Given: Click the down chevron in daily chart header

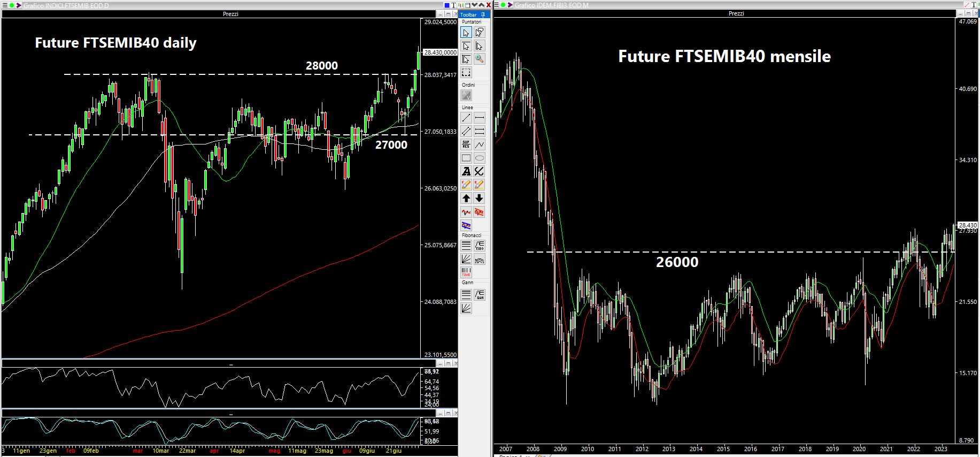Looking at the screenshot, I should pyautogui.click(x=474, y=5).
